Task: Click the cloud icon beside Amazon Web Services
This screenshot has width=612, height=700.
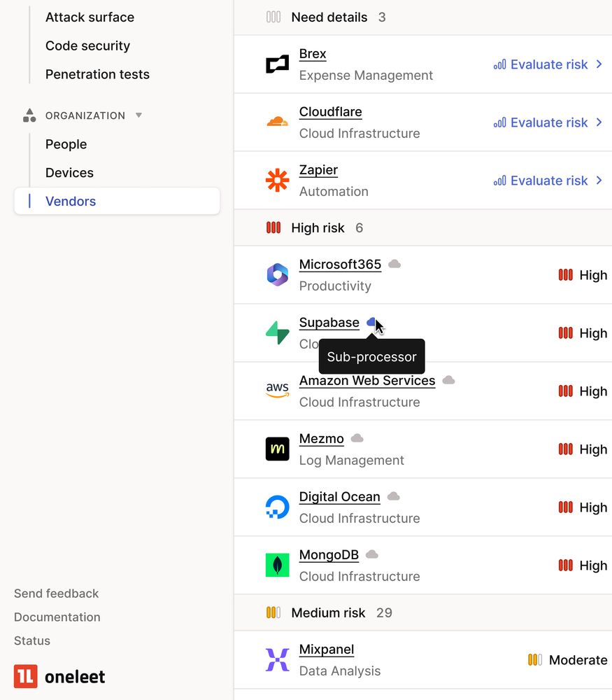Action: (x=448, y=380)
